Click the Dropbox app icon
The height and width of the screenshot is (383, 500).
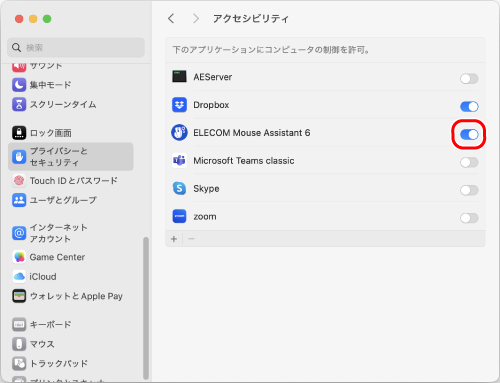pyautogui.click(x=179, y=105)
